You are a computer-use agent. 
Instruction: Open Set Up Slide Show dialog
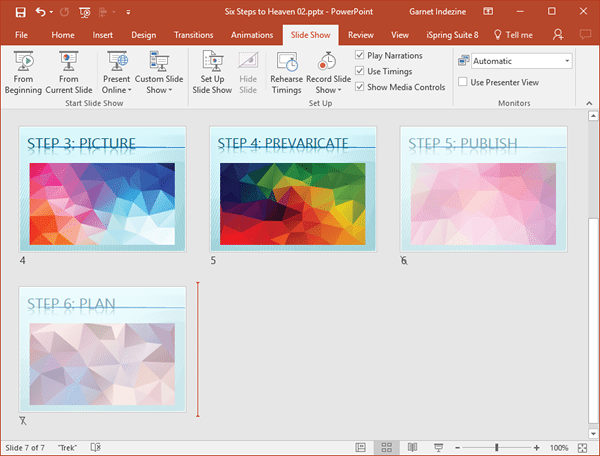(215, 71)
